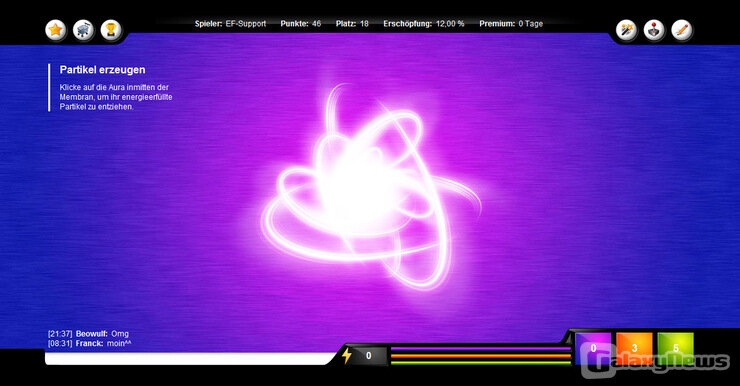Click the 'Punkte: 46' score display

[301, 24]
